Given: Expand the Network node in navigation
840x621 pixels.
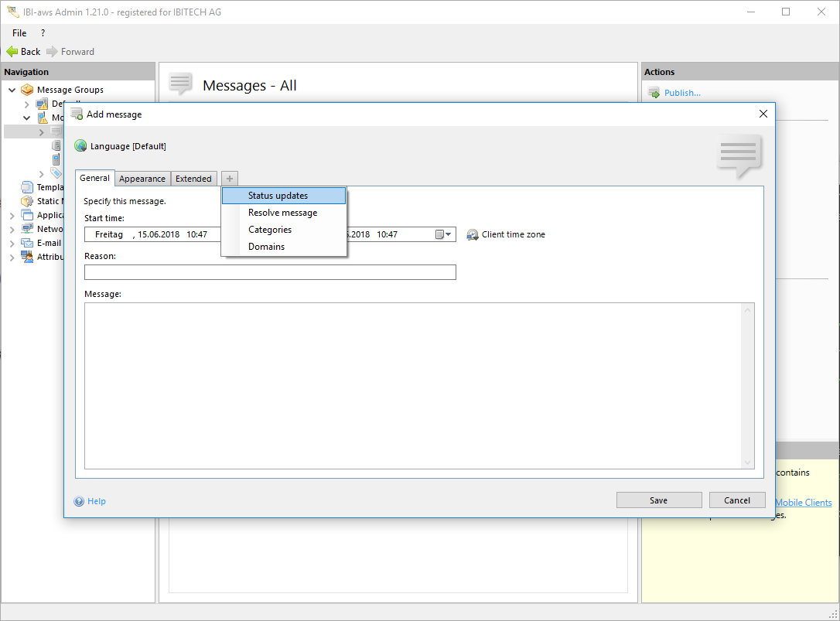Looking at the screenshot, I should tap(12, 229).
